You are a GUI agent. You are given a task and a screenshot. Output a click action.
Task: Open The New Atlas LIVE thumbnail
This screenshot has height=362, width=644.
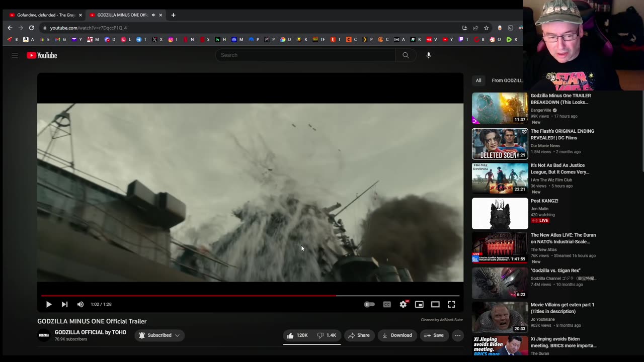[500, 247]
